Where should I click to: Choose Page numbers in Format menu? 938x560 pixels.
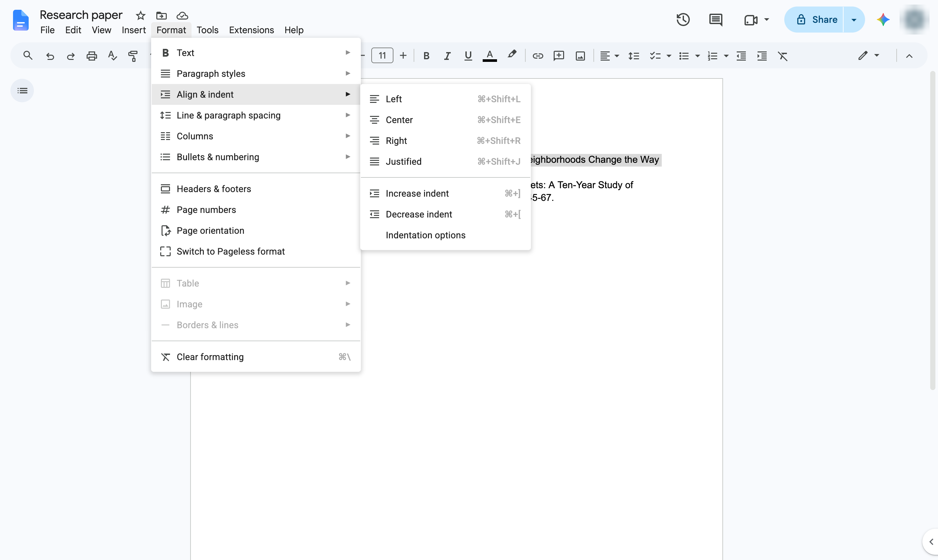[256, 209]
